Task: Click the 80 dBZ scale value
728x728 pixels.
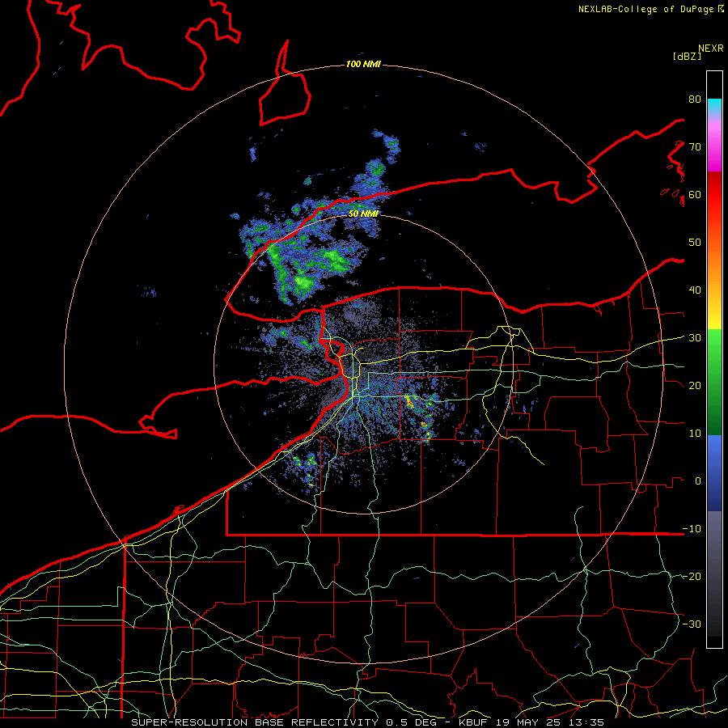Action: click(x=695, y=99)
